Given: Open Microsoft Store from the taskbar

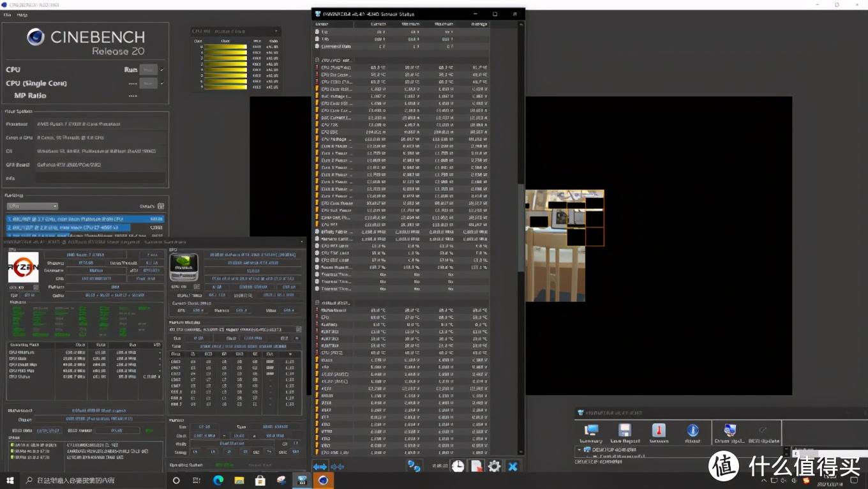Looking at the screenshot, I should click(x=260, y=480).
